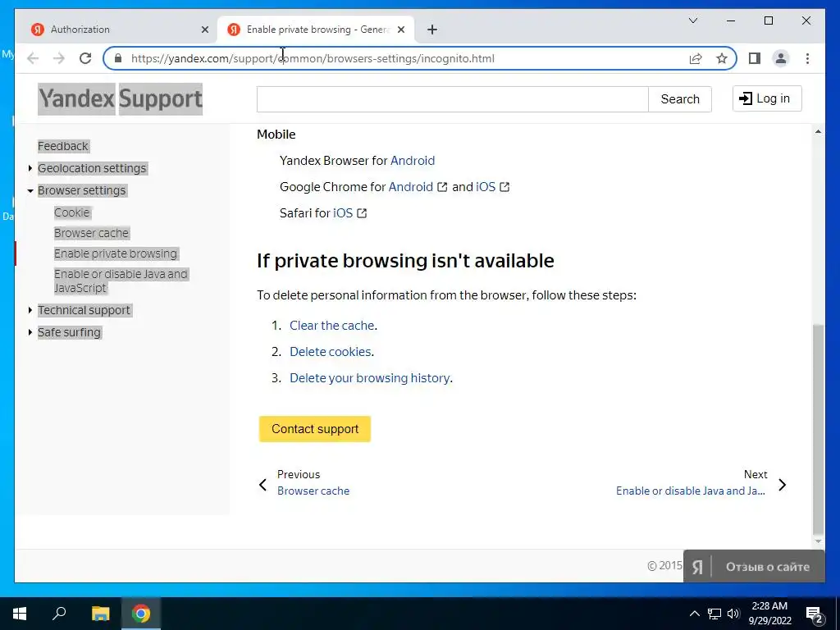Click the yellow Contact support button
This screenshot has height=630, width=840.
click(315, 429)
